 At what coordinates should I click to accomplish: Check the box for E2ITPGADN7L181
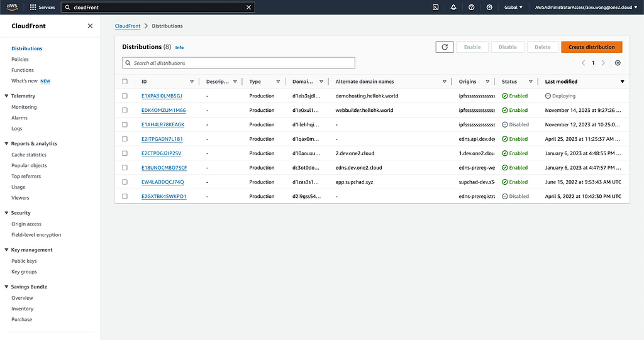click(x=125, y=139)
